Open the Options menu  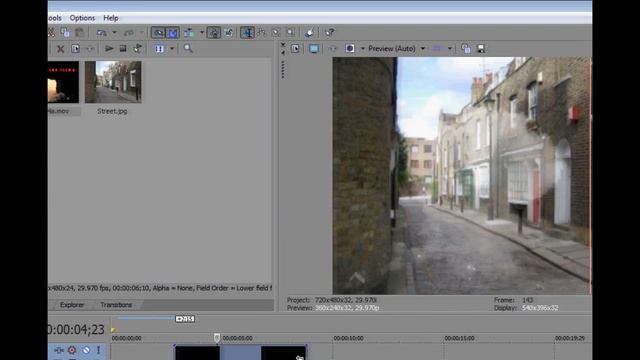[x=82, y=18]
